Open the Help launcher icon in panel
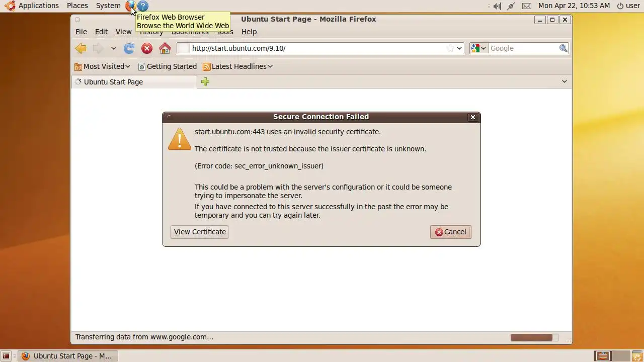This screenshot has height=362, width=644. (x=143, y=6)
